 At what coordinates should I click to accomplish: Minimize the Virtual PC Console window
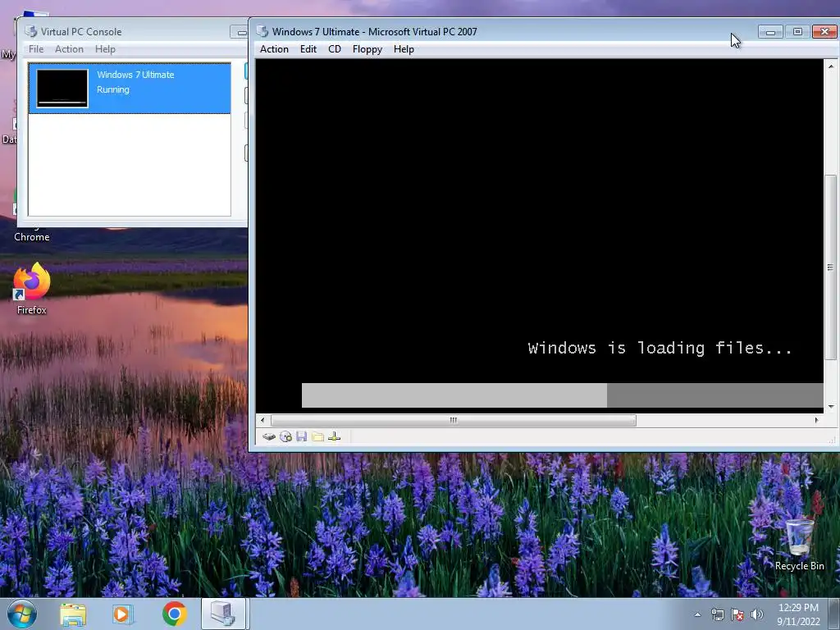(x=240, y=32)
